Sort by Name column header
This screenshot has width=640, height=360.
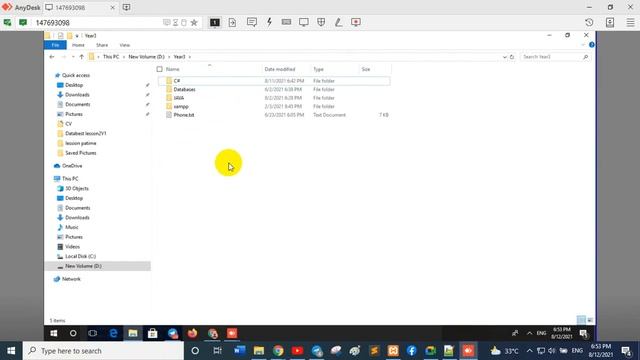(x=172, y=69)
